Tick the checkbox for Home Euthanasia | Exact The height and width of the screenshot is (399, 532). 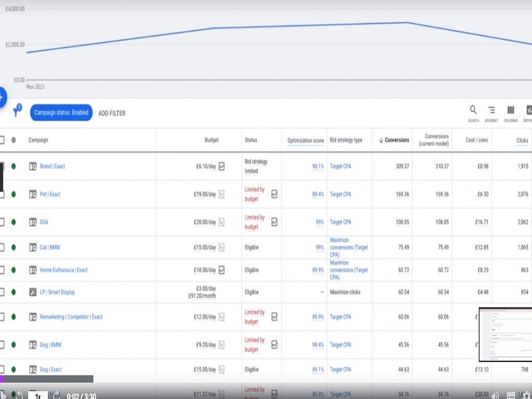pos(2,270)
